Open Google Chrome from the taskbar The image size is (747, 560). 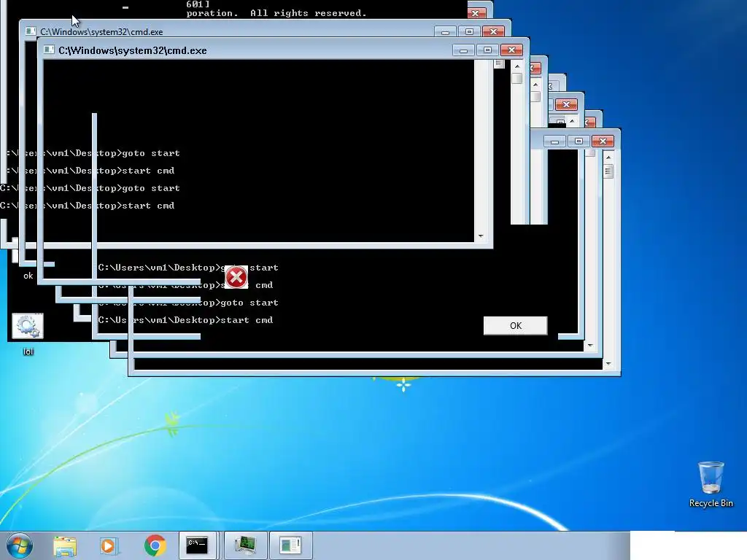pos(155,545)
